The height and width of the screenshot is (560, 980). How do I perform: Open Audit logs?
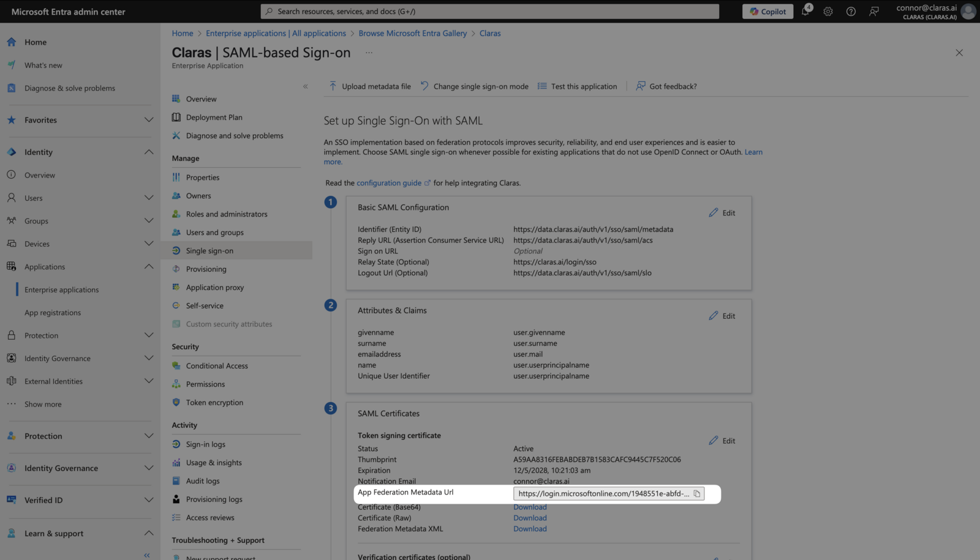203,481
